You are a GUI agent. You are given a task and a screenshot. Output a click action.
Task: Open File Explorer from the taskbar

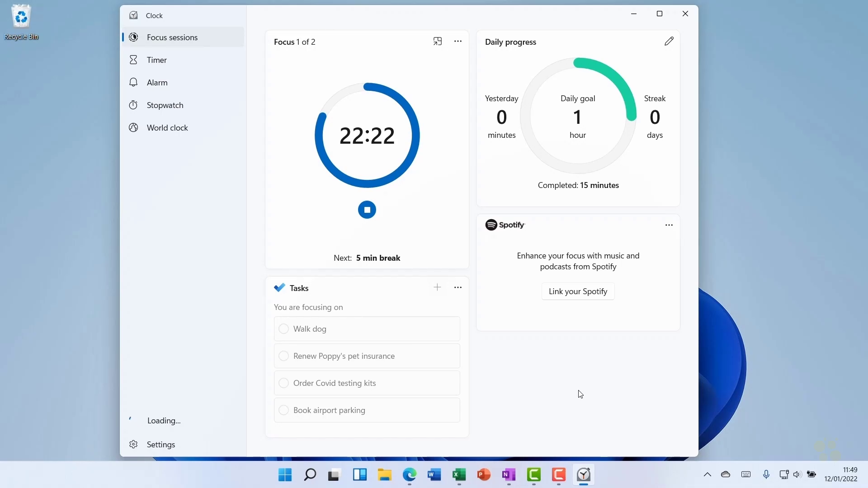(x=385, y=475)
